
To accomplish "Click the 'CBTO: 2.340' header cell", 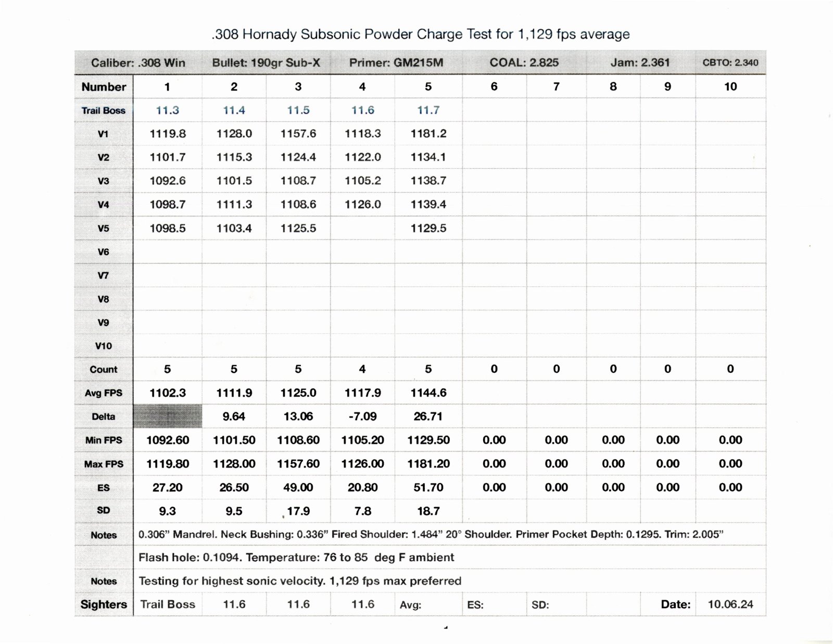I will (x=730, y=62).
